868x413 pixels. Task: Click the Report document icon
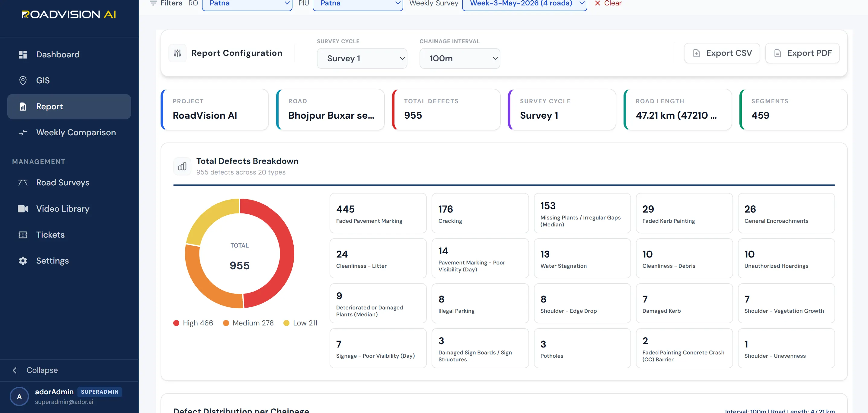tap(23, 107)
